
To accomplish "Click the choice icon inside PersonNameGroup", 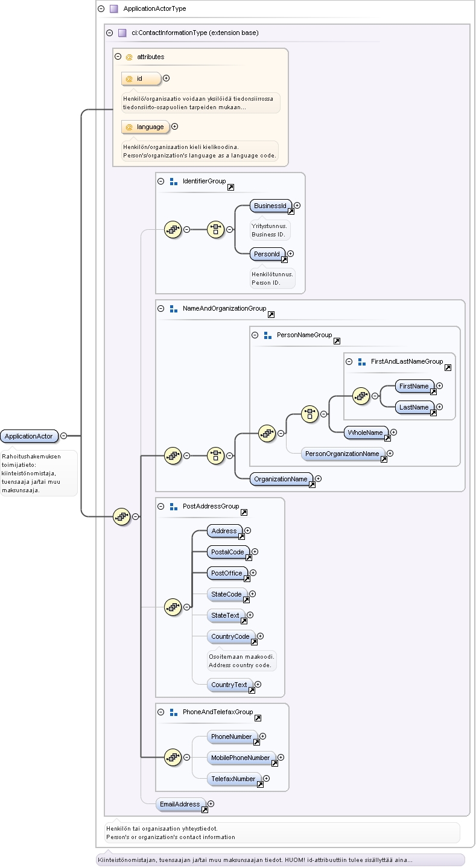I will [x=310, y=413].
